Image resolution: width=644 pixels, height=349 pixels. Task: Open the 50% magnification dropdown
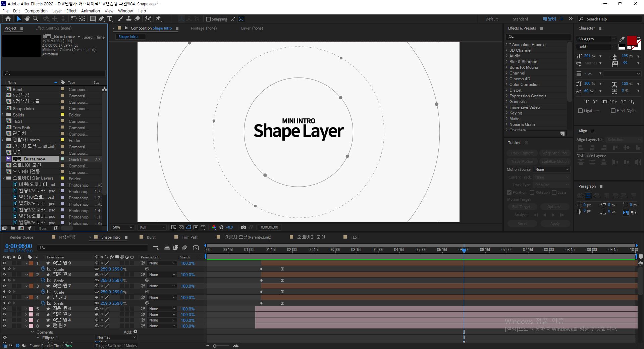(122, 227)
